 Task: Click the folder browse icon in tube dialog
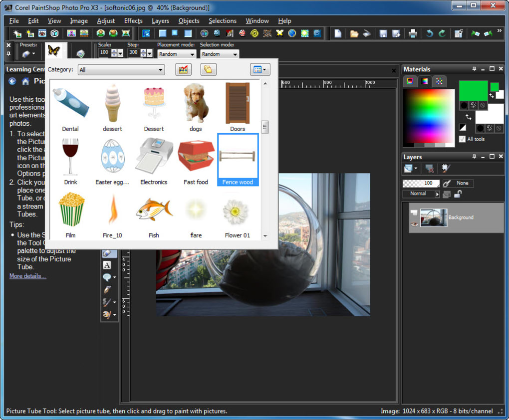pos(208,69)
